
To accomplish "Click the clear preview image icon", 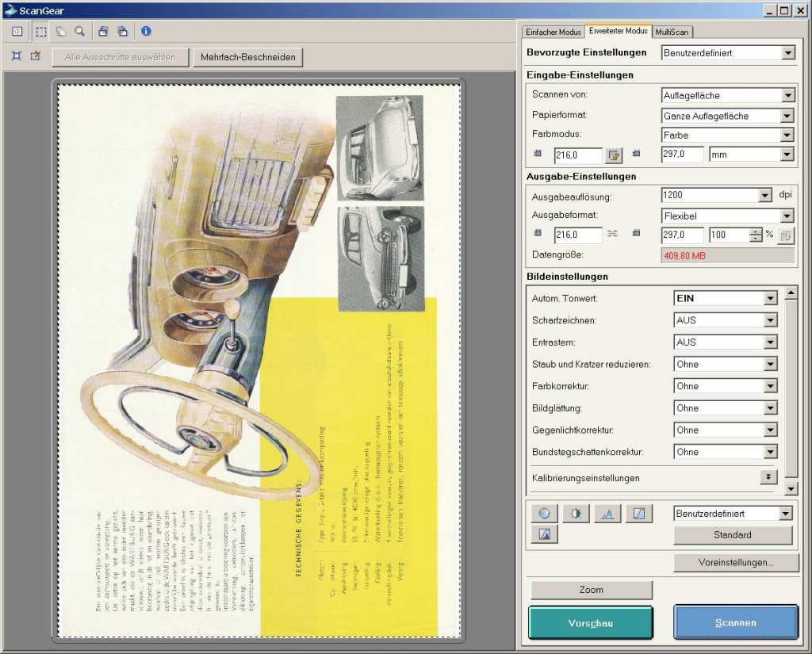I will point(17,32).
